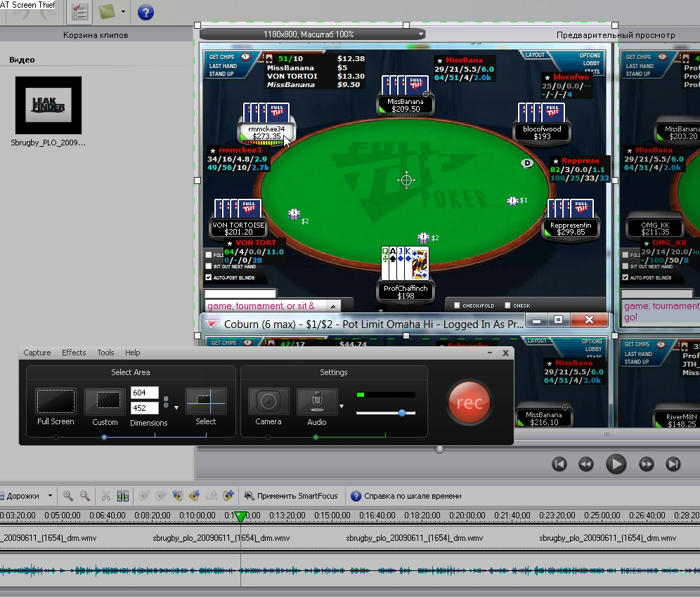The height and width of the screenshot is (597, 700).
Task: Click the width field showing 604
Action: pyautogui.click(x=144, y=393)
